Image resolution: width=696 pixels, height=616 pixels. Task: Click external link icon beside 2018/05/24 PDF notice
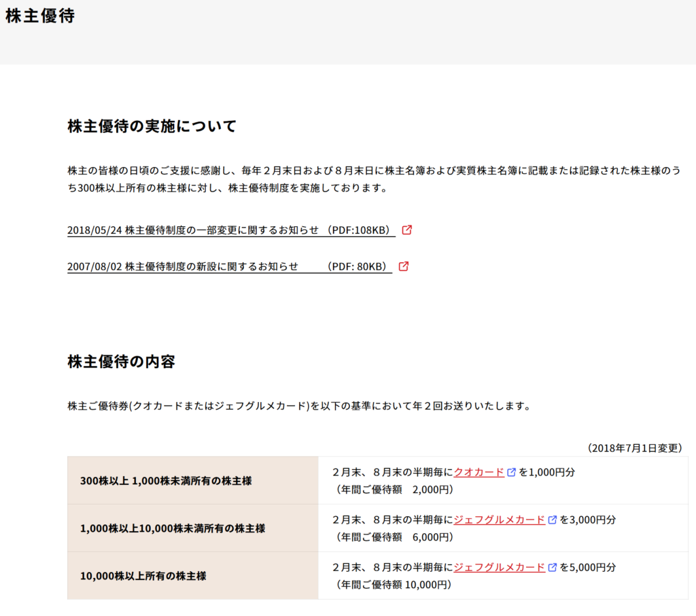click(407, 230)
